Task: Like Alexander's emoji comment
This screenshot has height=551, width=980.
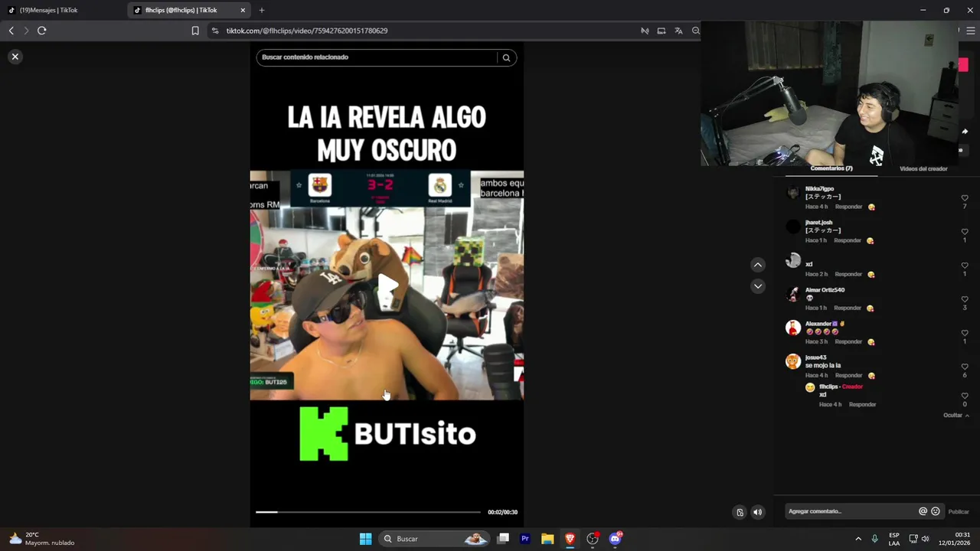Action: click(x=965, y=333)
